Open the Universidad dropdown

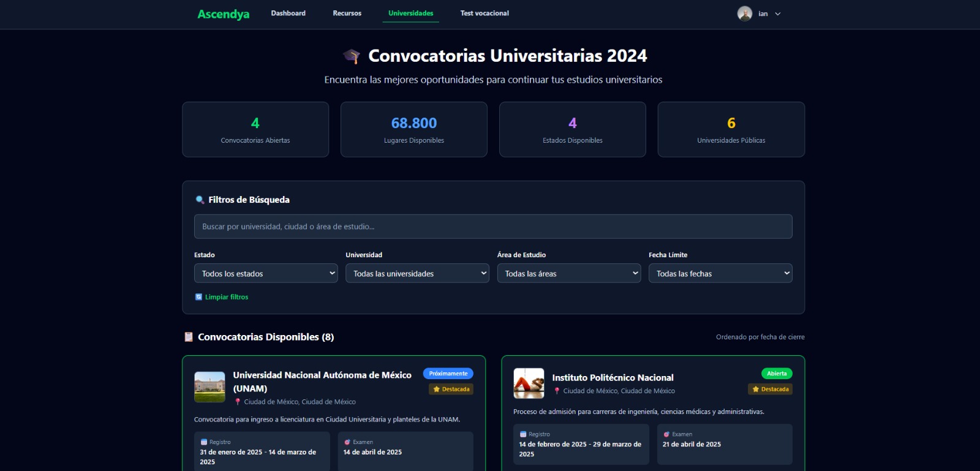417,273
